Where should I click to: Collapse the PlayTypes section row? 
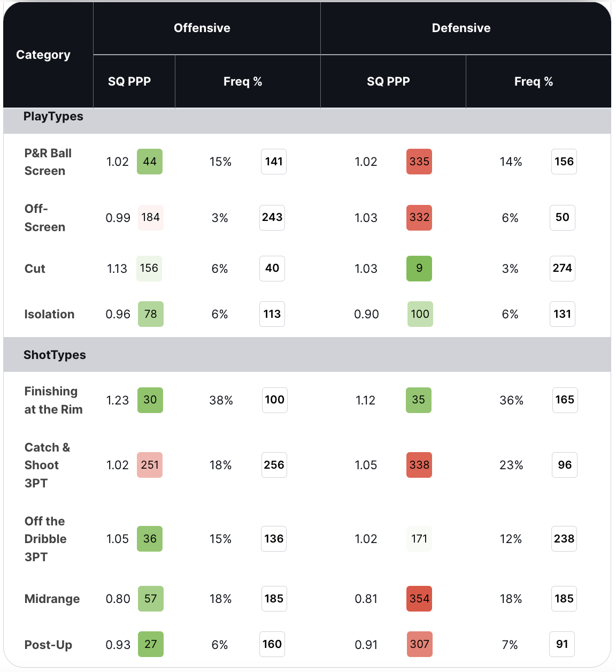point(53,117)
